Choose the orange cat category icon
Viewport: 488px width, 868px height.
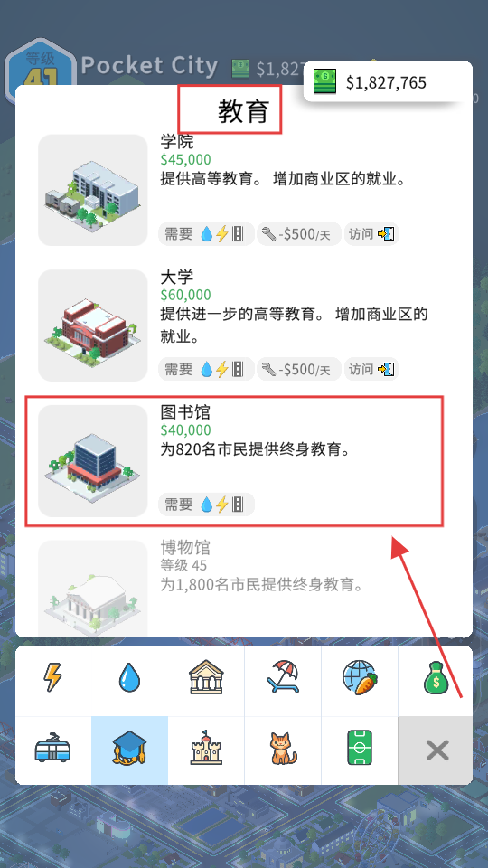283,750
